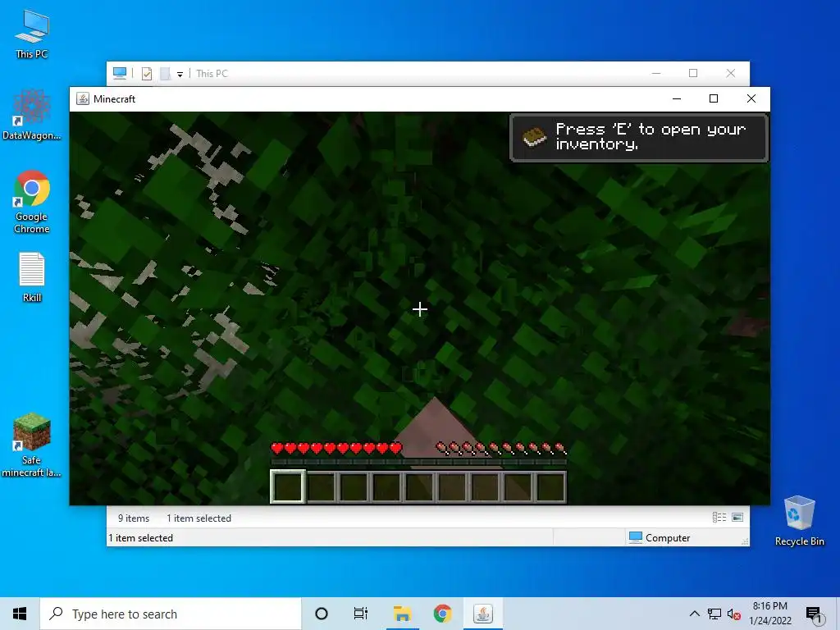Click the Minecraft crosshair in game view
840x630 pixels.
(420, 309)
